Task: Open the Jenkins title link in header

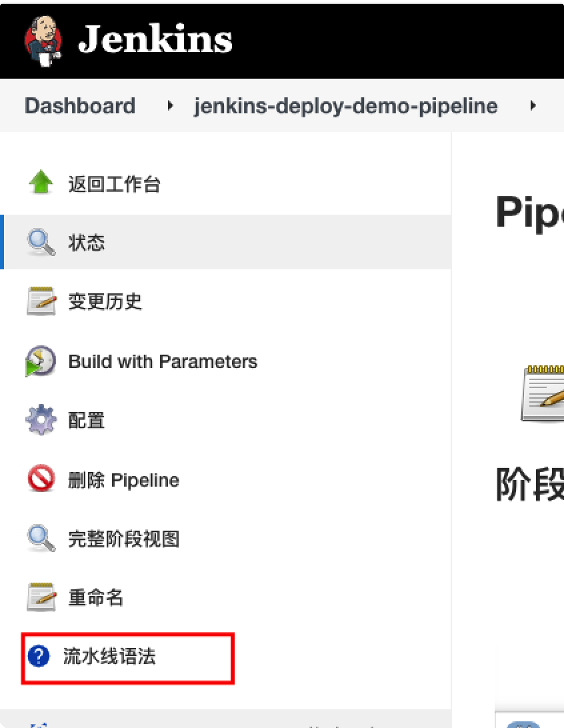Action: click(155, 39)
